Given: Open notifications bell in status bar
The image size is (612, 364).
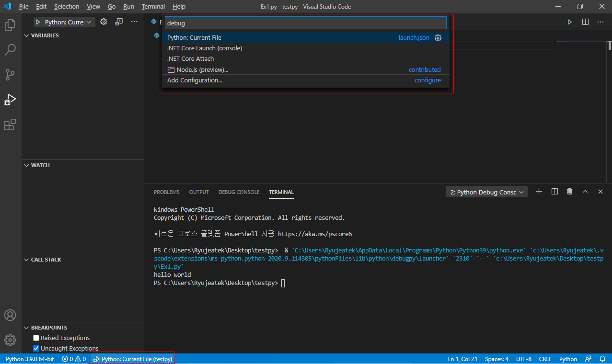Looking at the screenshot, I should [x=602, y=359].
